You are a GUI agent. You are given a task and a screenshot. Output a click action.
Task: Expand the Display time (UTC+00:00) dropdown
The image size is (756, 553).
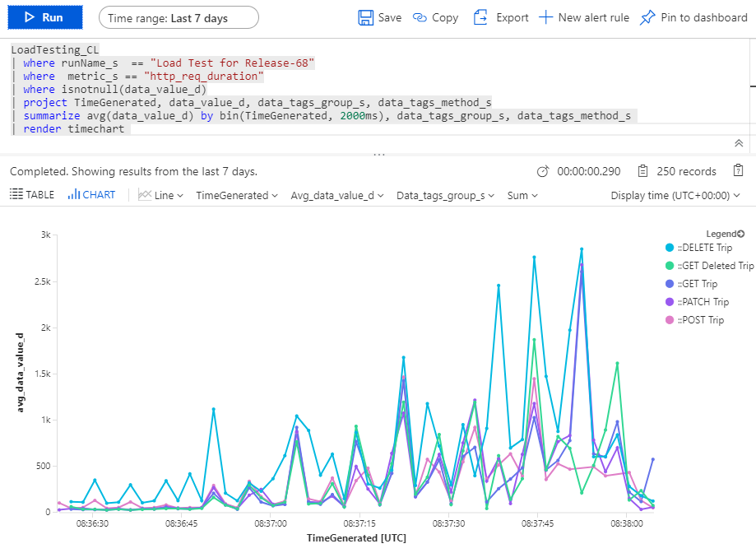(675, 195)
